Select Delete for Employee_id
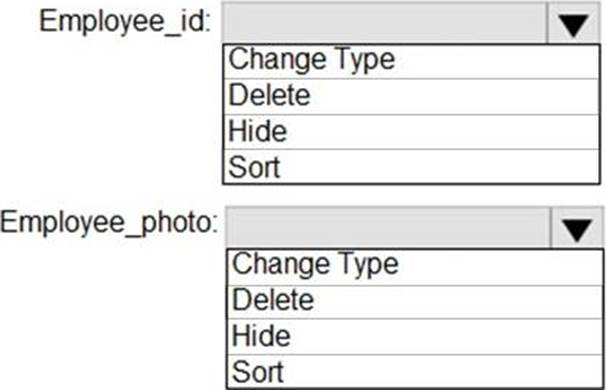The image size is (606, 390). 412,97
